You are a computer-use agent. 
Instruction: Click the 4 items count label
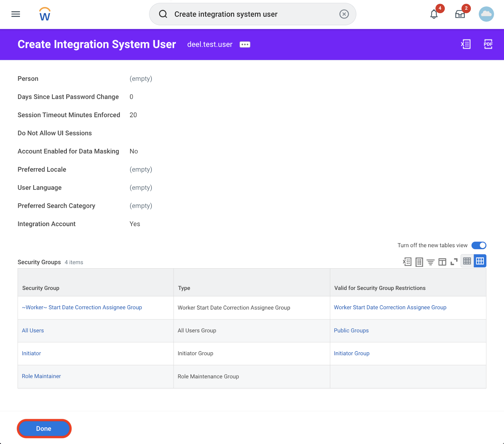[74, 262]
